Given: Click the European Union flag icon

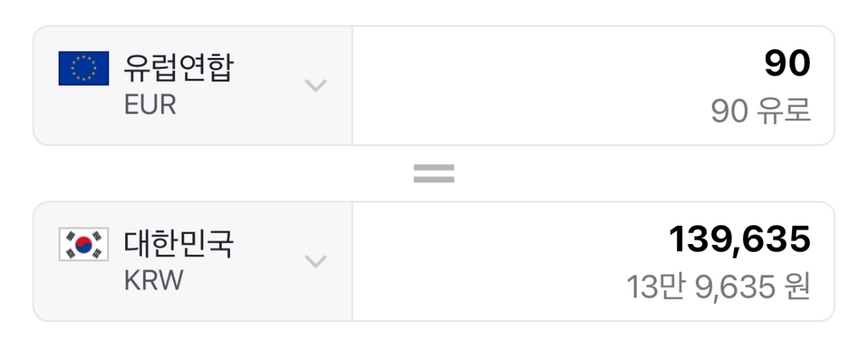Looking at the screenshot, I should (83, 69).
